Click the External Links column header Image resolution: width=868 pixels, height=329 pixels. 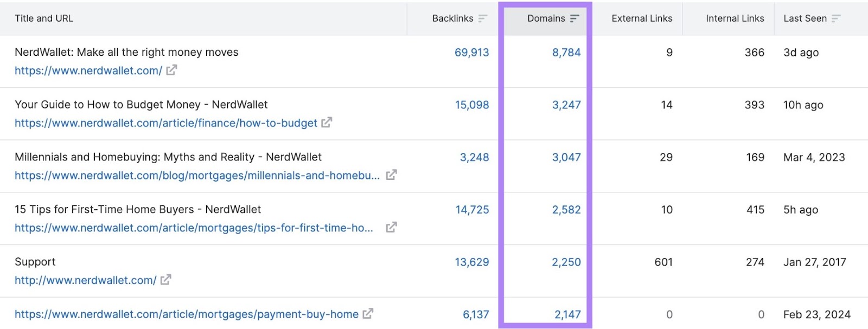coord(641,18)
